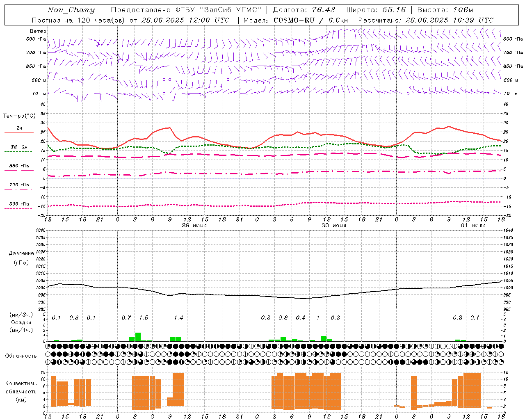525x420 pixels.
Task: Click the (гПа) pressure unit label
Action: (x=21, y=262)
